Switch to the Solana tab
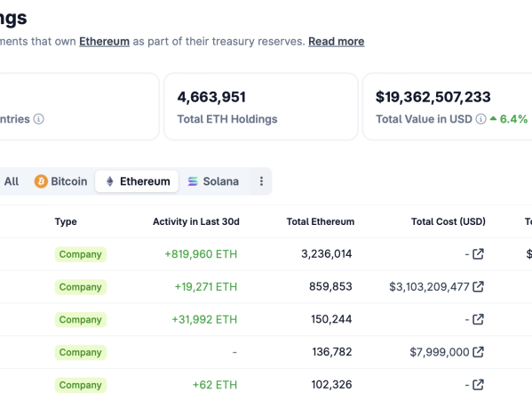This screenshot has height=400, width=532. pos(213,181)
